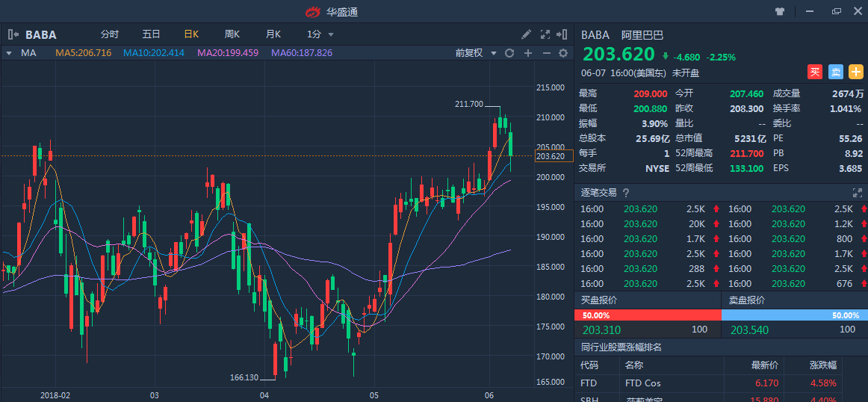
Task: Click the 阿里巴巴 stock name in quote panel
Action: [642, 35]
